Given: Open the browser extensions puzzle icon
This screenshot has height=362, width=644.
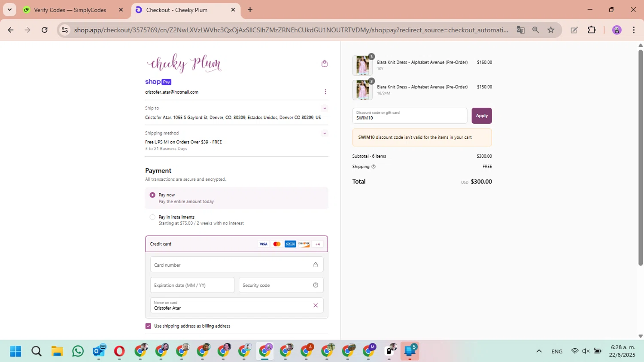Looking at the screenshot, I should (x=592, y=30).
